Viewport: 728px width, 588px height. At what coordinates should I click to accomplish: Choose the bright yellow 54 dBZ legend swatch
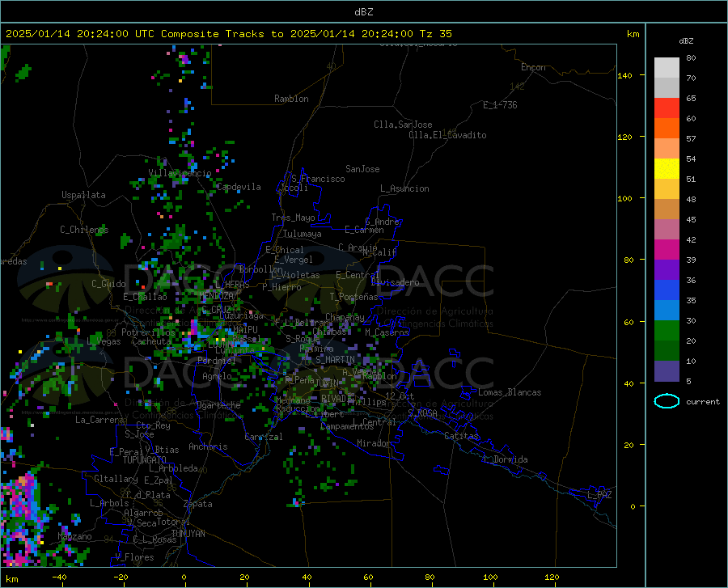667,169
